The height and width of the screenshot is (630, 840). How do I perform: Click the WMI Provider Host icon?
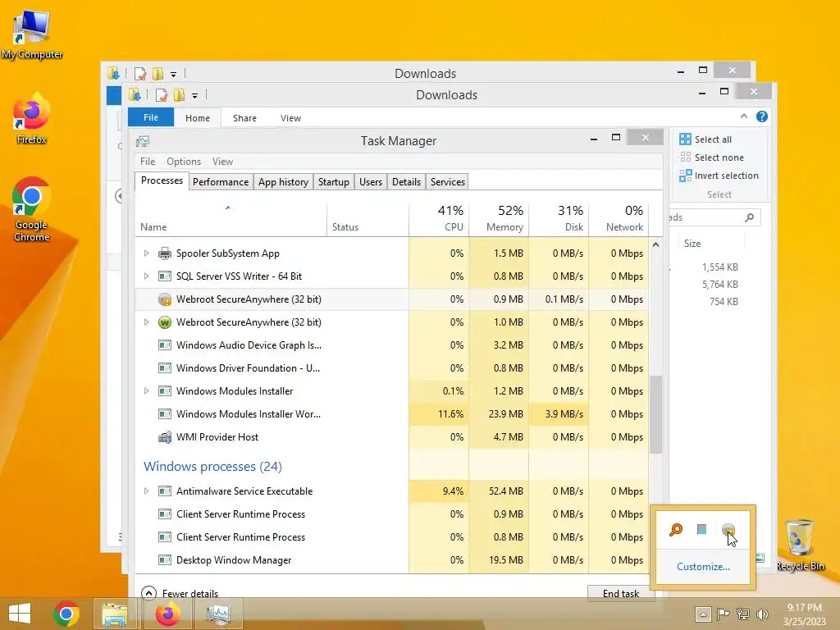click(164, 437)
